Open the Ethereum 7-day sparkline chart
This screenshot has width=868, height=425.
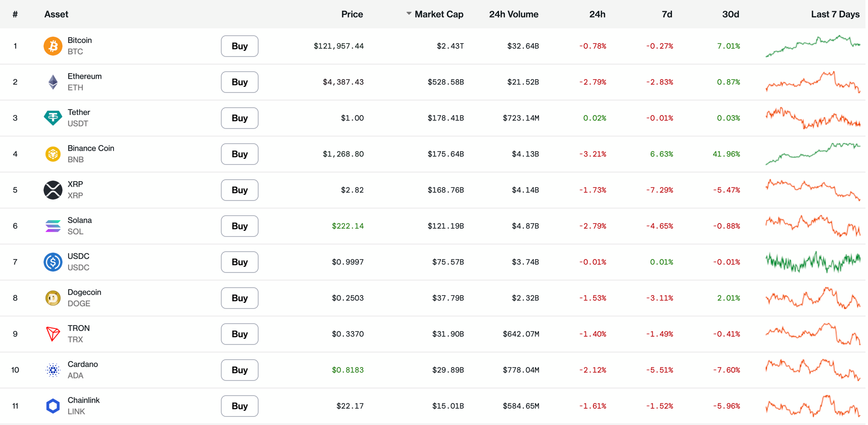tap(813, 82)
